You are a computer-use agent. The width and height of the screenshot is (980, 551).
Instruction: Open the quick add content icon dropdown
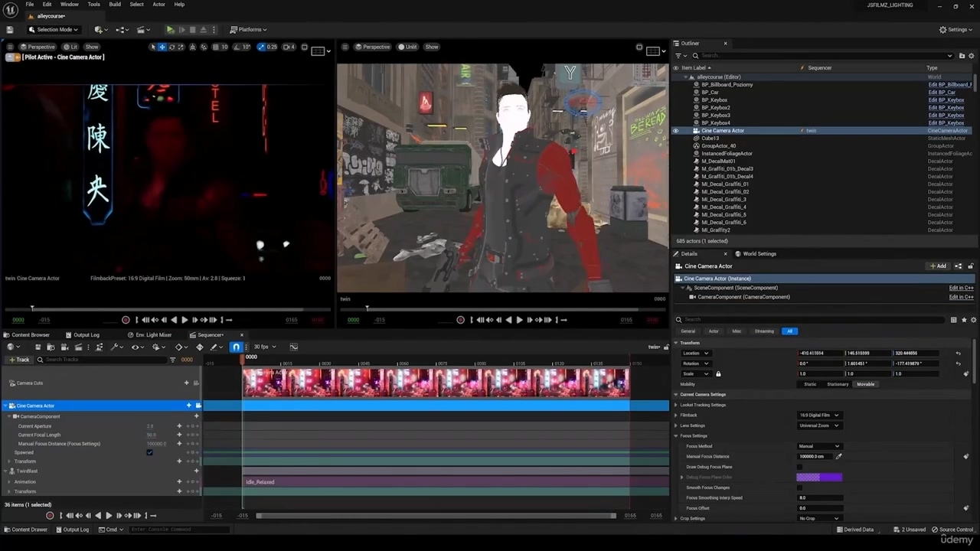[x=100, y=30]
